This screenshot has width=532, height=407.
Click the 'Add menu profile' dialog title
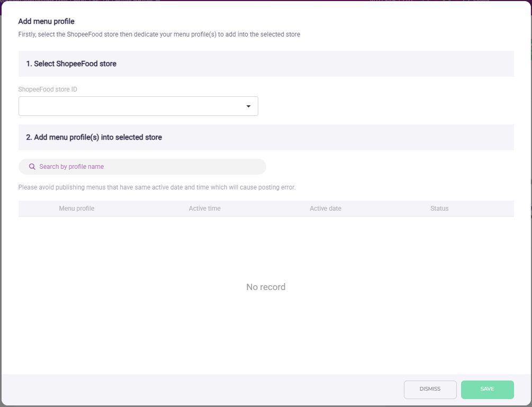coord(47,22)
